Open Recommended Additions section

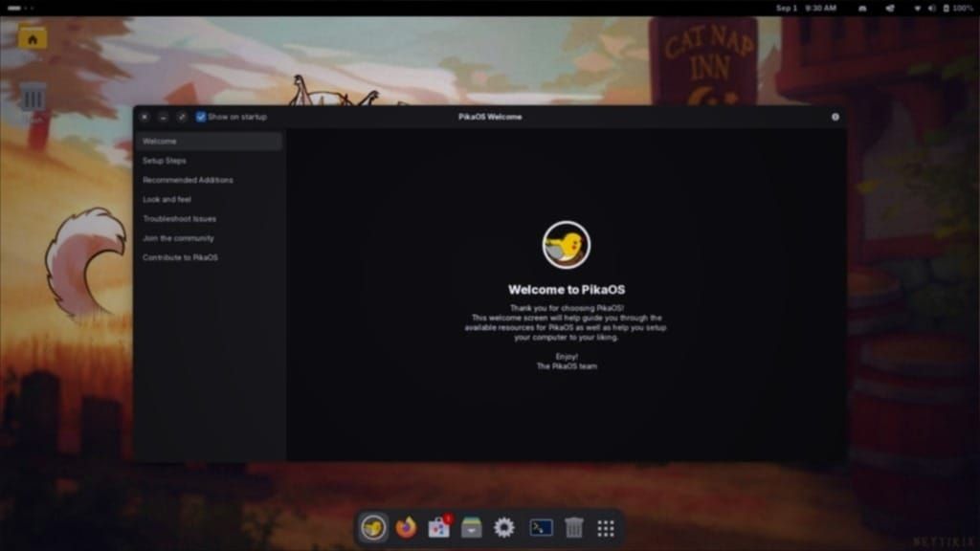tap(209, 180)
